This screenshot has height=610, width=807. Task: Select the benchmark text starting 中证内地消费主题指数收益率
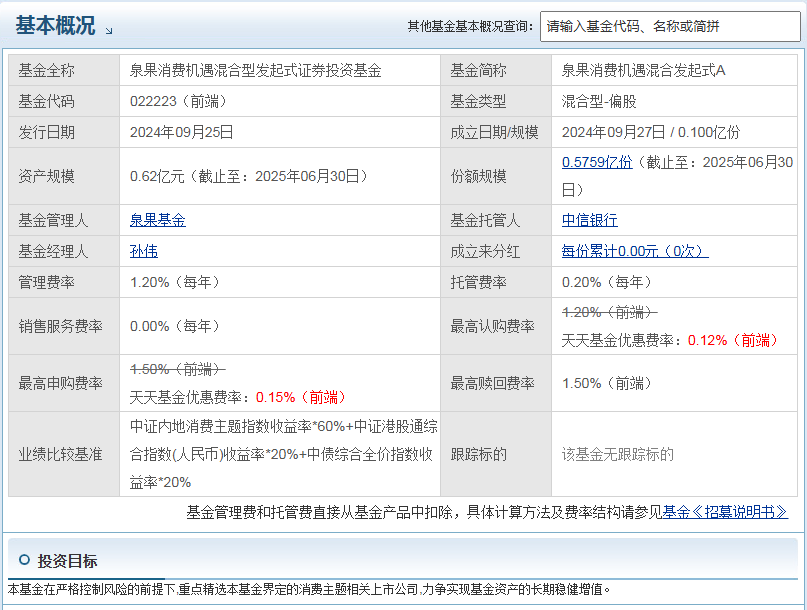[284, 455]
